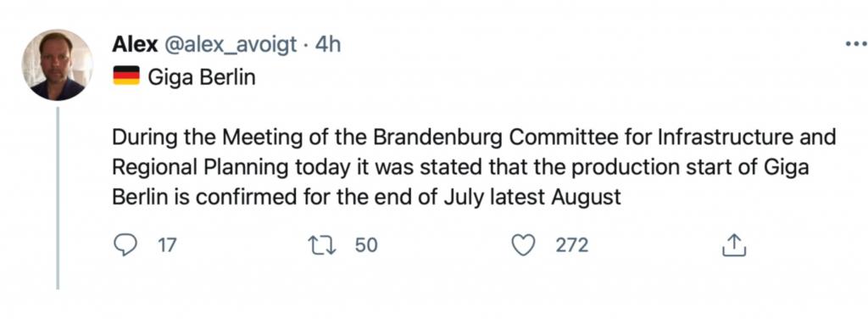Click the tweet line starting 'Regional Planning today'
This screenshot has width=868, height=319.
pyautogui.click(x=460, y=167)
